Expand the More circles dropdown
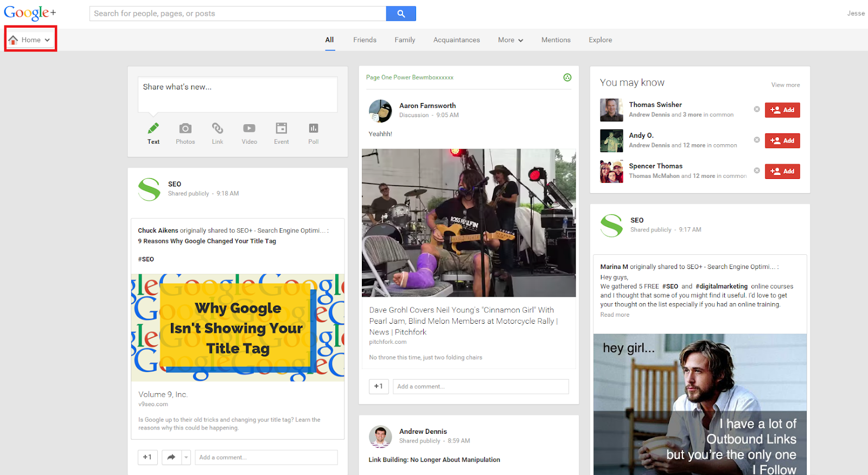868x475 pixels. pos(510,40)
